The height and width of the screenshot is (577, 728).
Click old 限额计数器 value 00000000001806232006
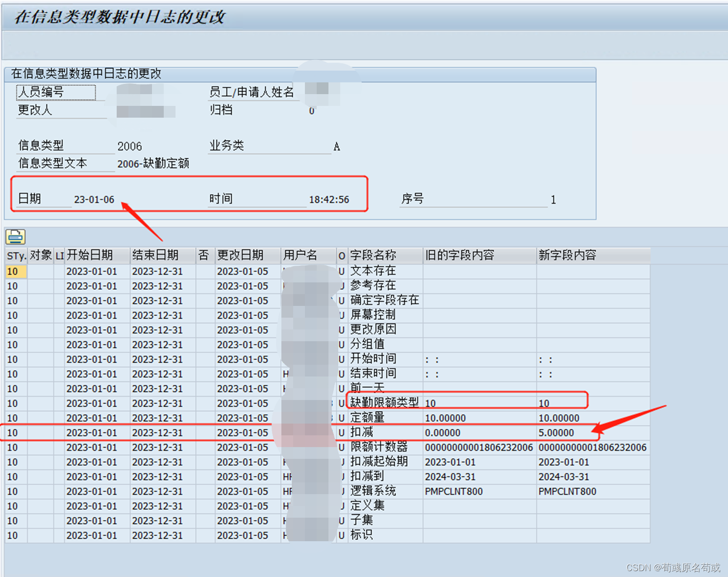click(479, 448)
